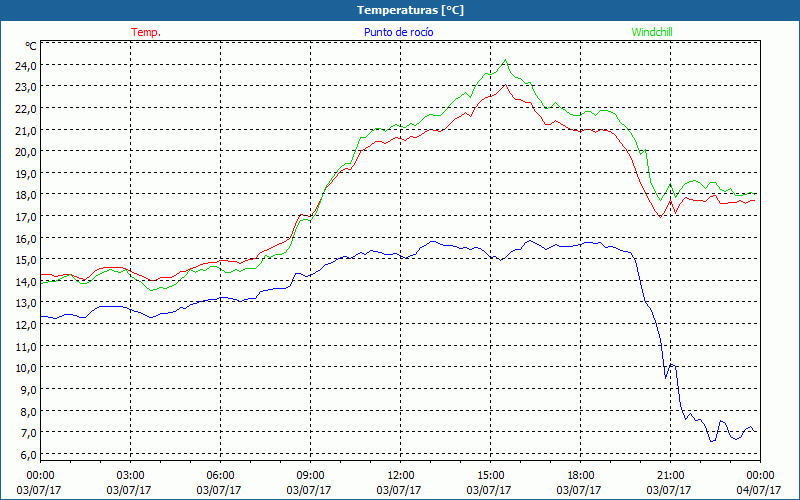800x500 pixels.
Task: Select the blue 'Punto de rocío' legend label
Action: point(398,32)
